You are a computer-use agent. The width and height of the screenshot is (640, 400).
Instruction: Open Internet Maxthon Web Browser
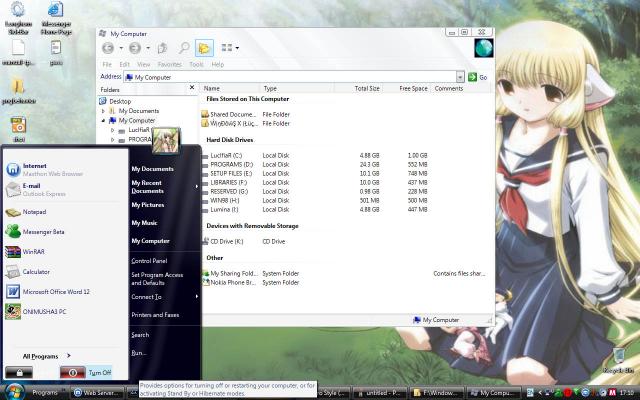[45, 169]
